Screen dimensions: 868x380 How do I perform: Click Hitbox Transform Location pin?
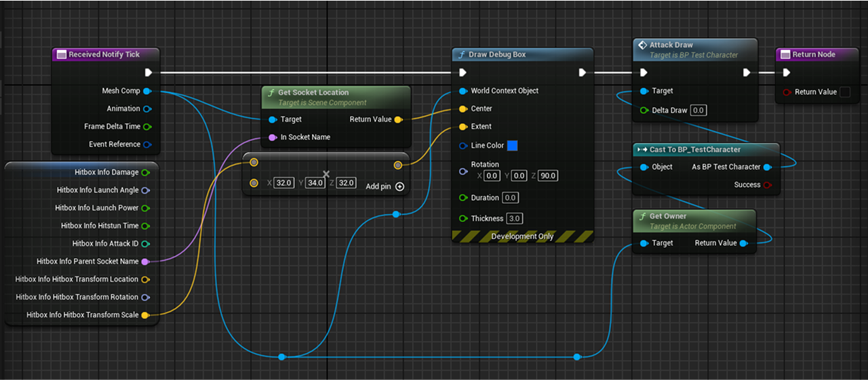tap(145, 279)
